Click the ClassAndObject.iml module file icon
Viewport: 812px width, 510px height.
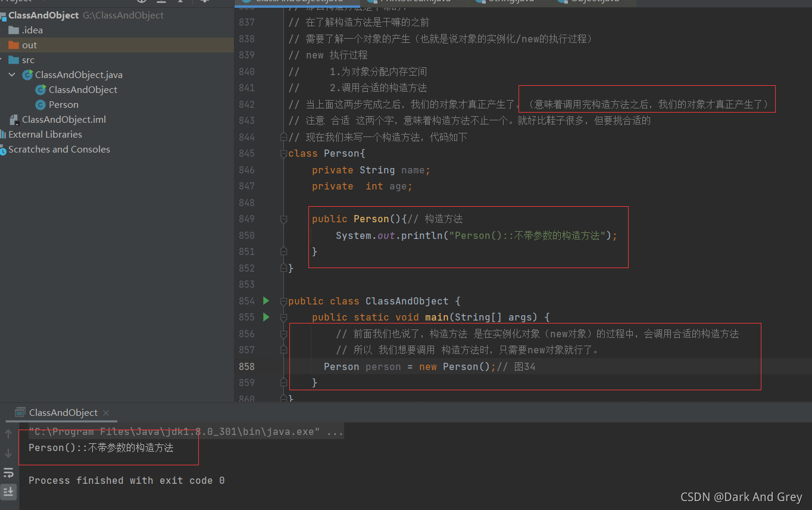point(14,119)
